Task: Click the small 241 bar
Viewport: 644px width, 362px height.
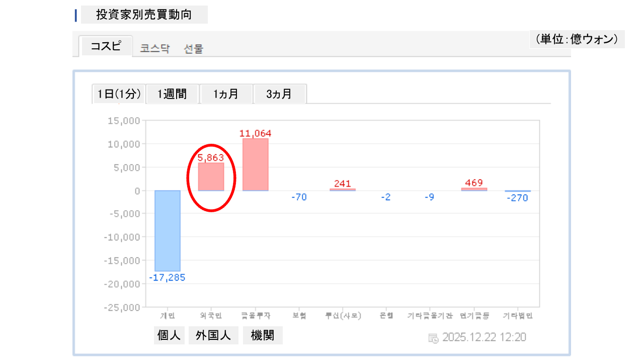Action: 343,190
